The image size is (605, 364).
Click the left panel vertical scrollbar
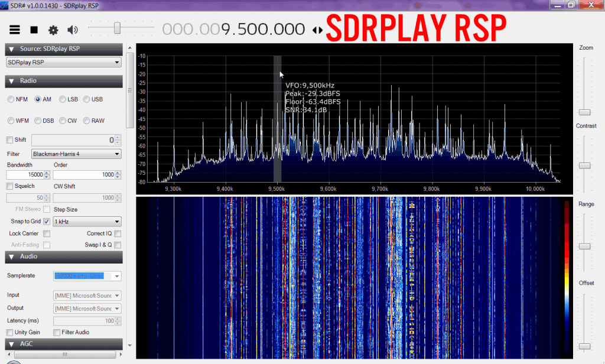click(130, 91)
